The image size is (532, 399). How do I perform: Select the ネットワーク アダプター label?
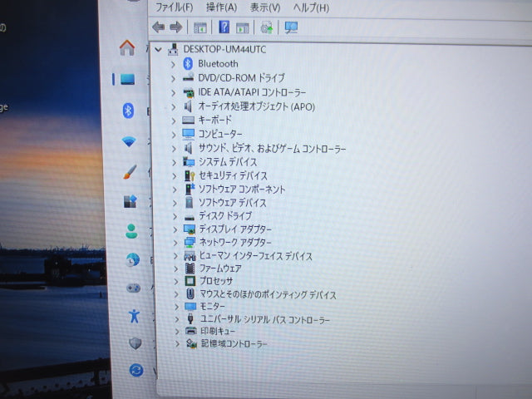coord(235,242)
